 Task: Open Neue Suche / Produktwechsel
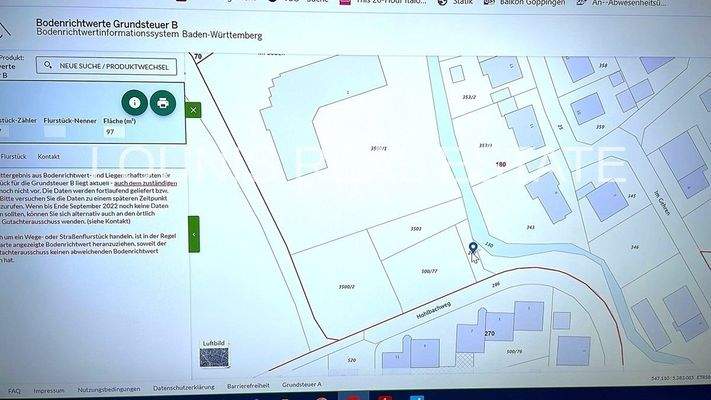pyautogui.click(x=107, y=66)
